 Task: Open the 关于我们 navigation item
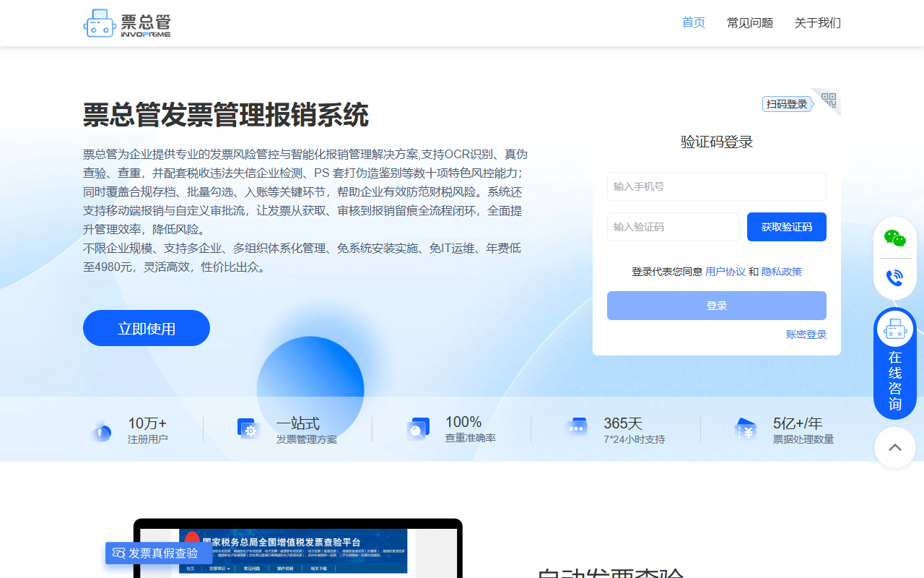[x=818, y=23]
